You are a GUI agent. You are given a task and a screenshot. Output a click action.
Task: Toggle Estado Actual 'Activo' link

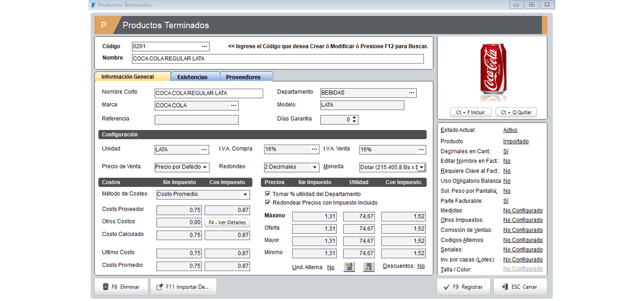[x=510, y=130]
